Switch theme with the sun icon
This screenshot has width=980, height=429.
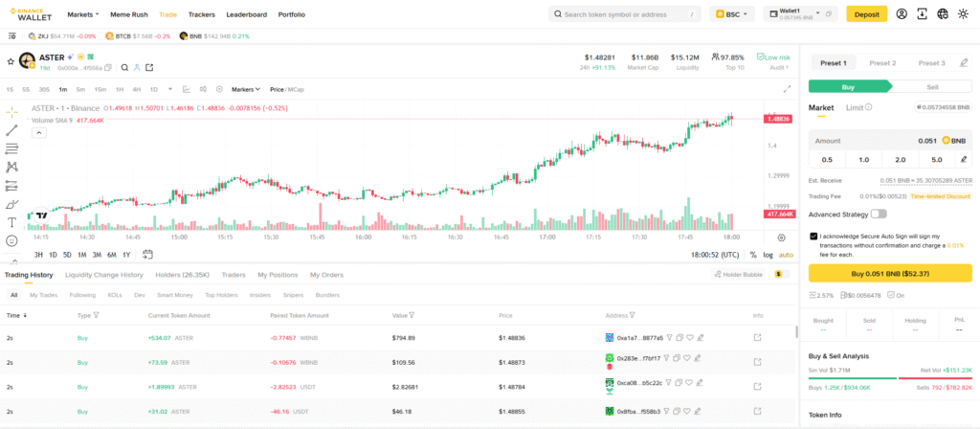965,14
